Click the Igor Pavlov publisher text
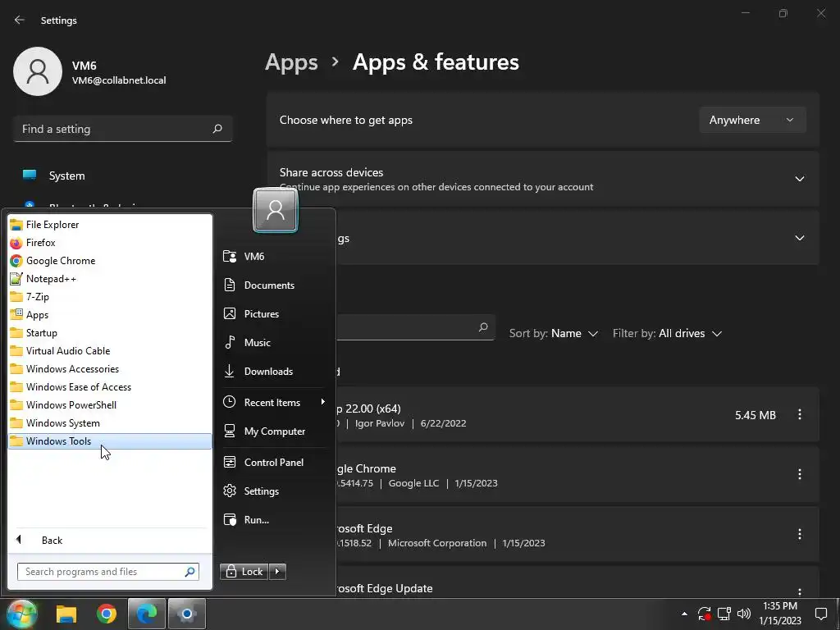The width and height of the screenshot is (840, 630). click(380, 423)
